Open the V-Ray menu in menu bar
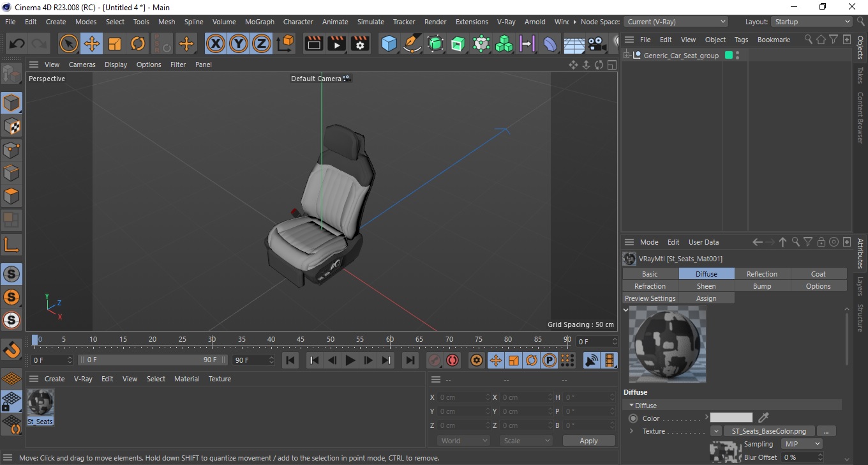 click(506, 22)
